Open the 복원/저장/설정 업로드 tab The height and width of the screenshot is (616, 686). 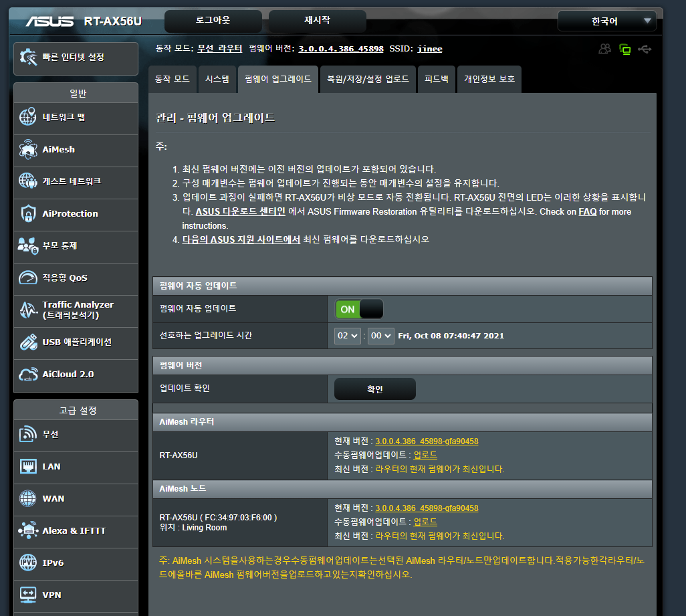coord(368,79)
